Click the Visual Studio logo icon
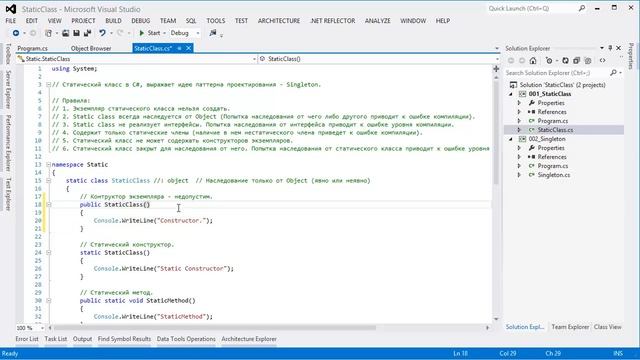This screenshot has height=360, width=640. pos(11,9)
